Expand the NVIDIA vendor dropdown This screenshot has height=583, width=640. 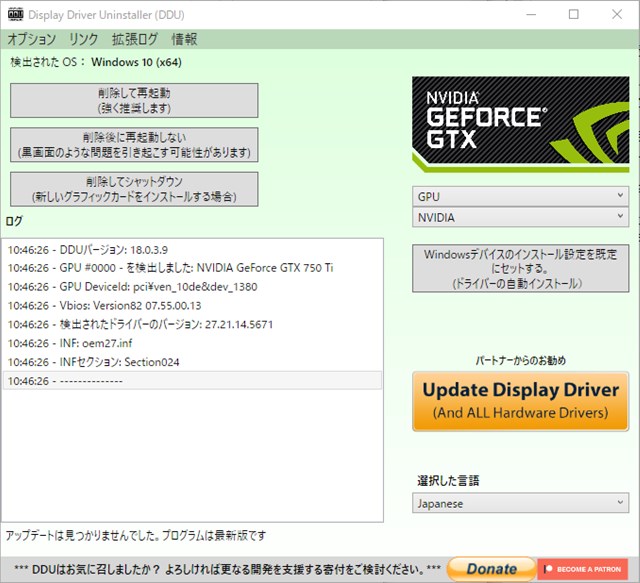(520, 217)
